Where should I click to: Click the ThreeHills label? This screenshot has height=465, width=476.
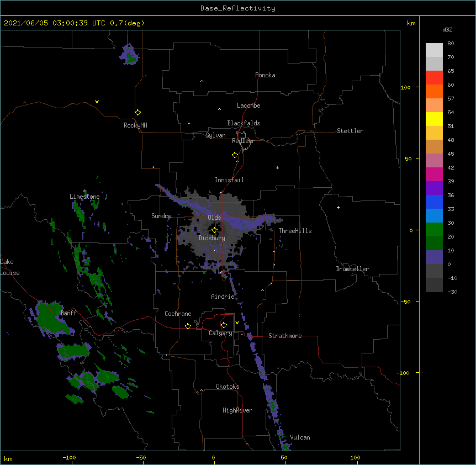point(295,231)
